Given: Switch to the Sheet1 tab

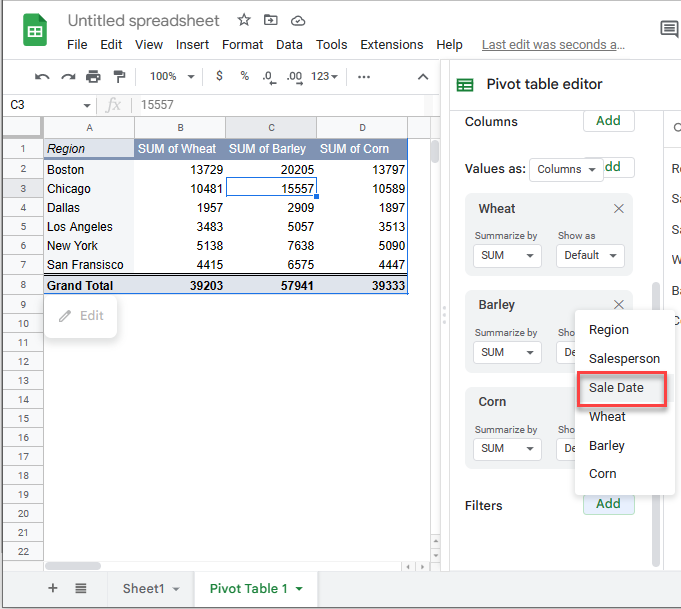Looking at the screenshot, I should pyautogui.click(x=150, y=588).
